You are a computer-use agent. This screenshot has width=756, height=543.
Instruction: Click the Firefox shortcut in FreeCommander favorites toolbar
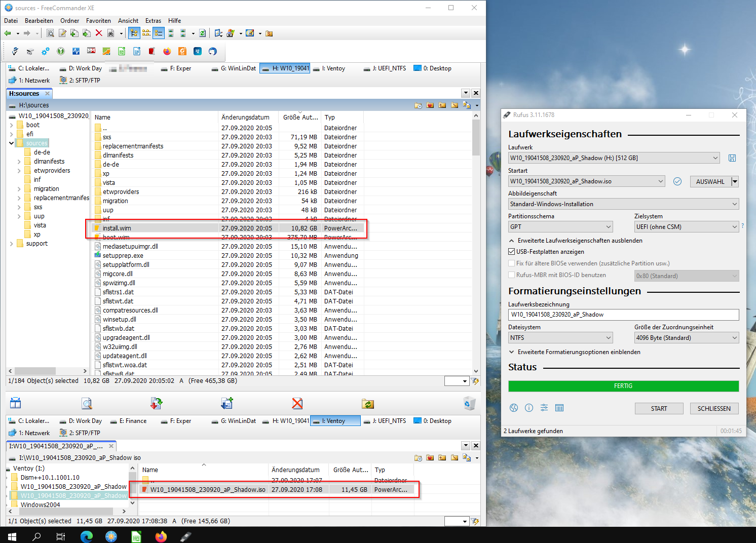[167, 51]
